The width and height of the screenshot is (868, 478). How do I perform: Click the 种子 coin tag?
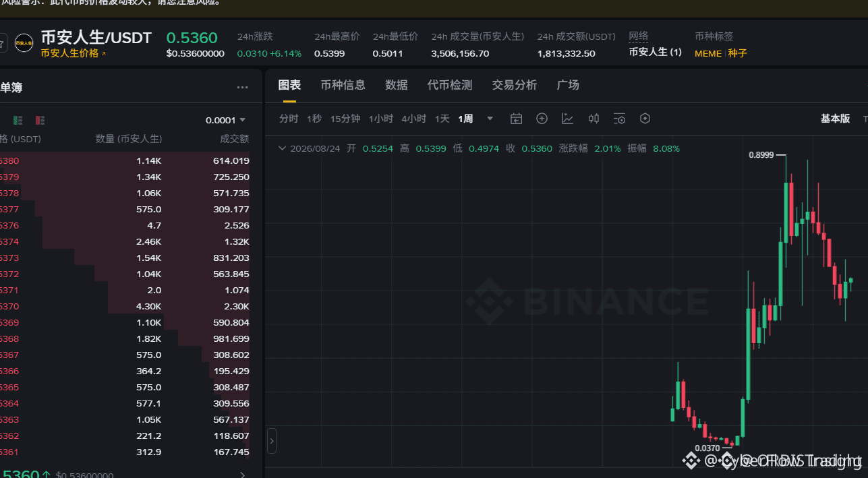pos(737,53)
